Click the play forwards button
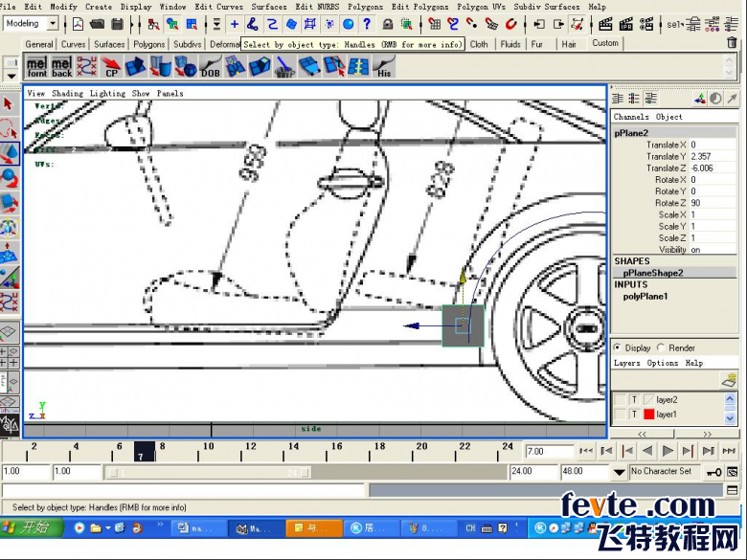 (668, 451)
